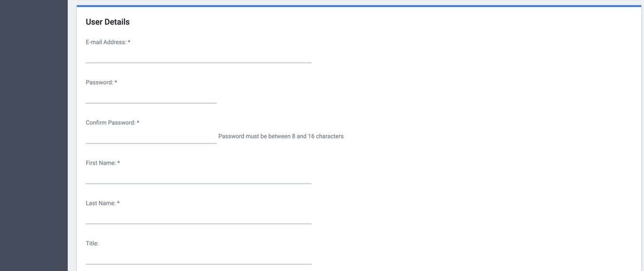Image resolution: width=644 pixels, height=271 pixels.
Task: Click the required asterisk beside First Name
Action: [x=119, y=163]
